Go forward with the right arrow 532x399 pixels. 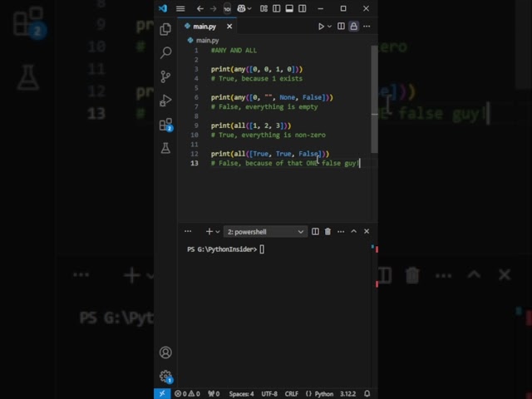[213, 8]
